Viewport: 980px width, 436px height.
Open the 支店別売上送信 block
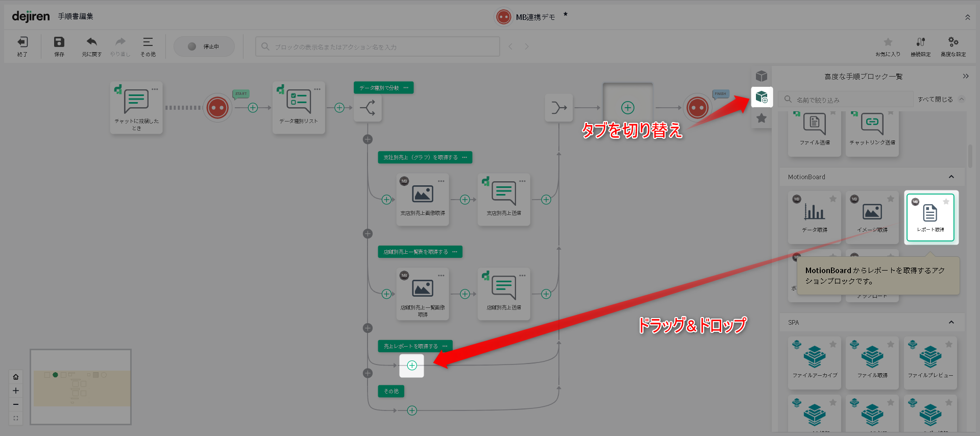[504, 200]
